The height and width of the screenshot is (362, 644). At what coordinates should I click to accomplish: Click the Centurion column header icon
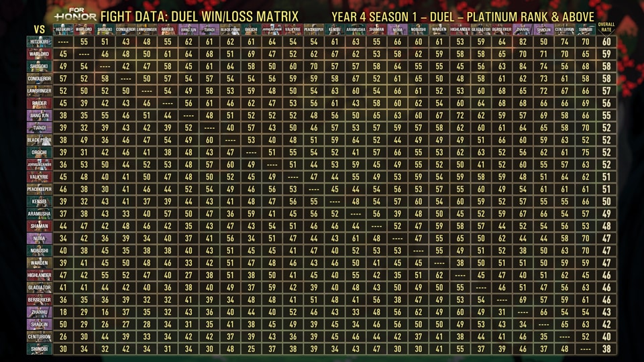click(x=565, y=29)
